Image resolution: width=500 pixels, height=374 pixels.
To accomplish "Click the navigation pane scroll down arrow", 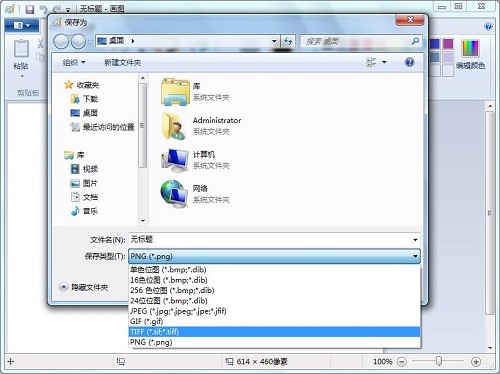I will tap(143, 221).
